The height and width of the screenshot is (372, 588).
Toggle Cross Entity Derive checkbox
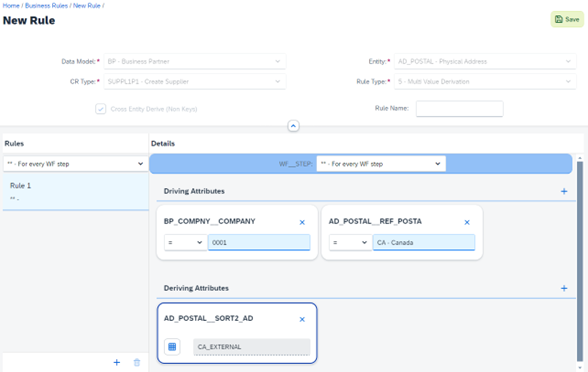(x=100, y=109)
